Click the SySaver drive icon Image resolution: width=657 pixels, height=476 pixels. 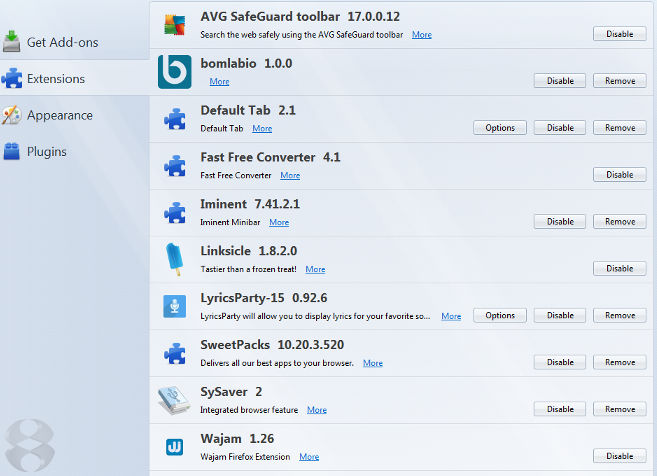coord(174,400)
